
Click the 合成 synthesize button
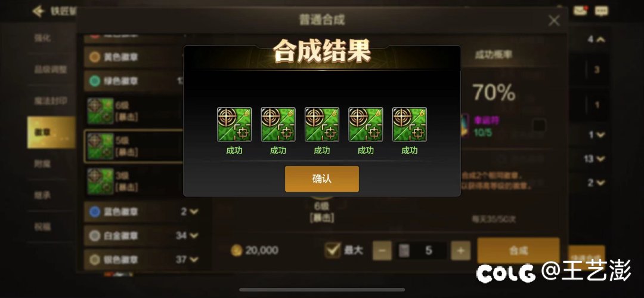pyautogui.click(x=518, y=251)
